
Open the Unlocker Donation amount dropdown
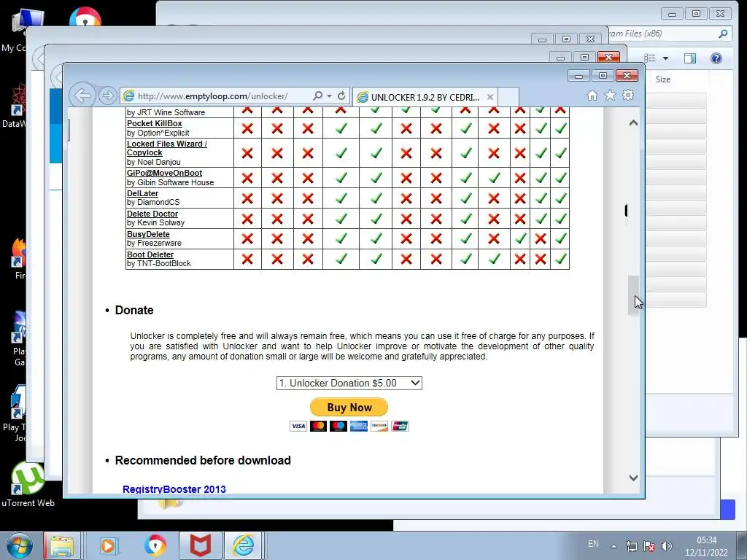(349, 383)
